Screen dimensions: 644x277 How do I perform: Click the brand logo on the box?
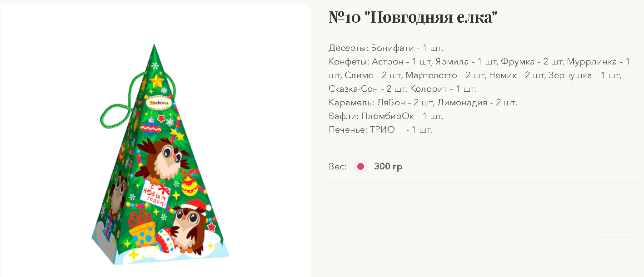tap(159, 103)
